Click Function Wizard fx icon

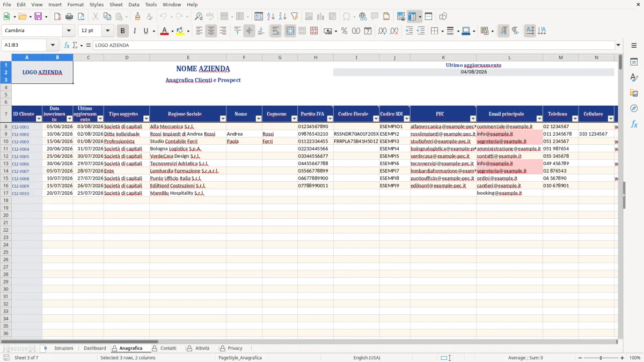pyautogui.click(x=67, y=45)
